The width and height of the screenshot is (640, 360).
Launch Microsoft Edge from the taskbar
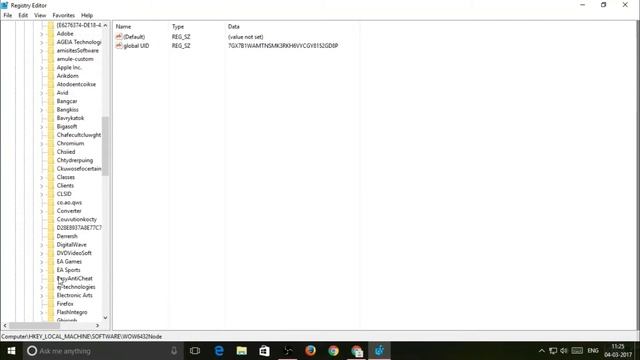(219, 351)
